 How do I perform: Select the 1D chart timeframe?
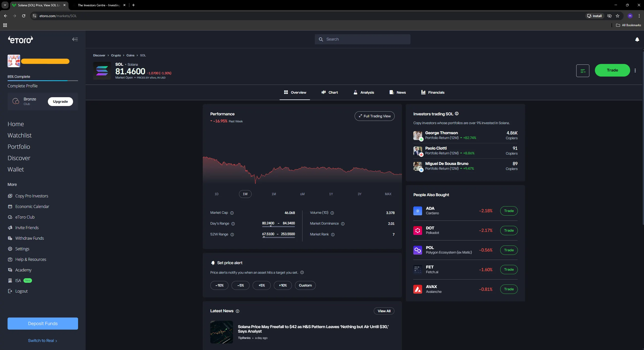(x=217, y=194)
